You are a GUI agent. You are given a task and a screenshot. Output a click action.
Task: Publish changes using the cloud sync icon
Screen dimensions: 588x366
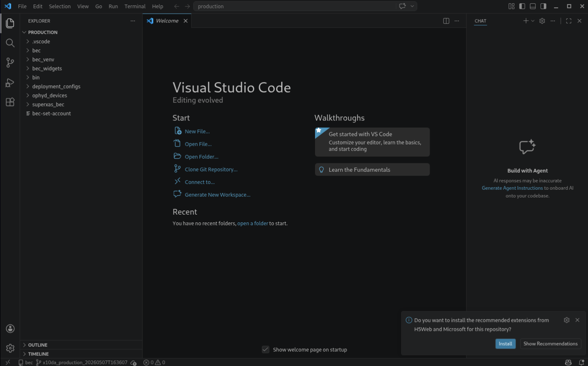pyautogui.click(x=133, y=362)
